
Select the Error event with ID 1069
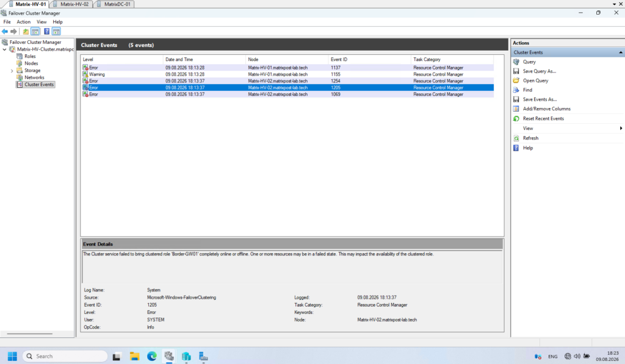click(x=287, y=95)
